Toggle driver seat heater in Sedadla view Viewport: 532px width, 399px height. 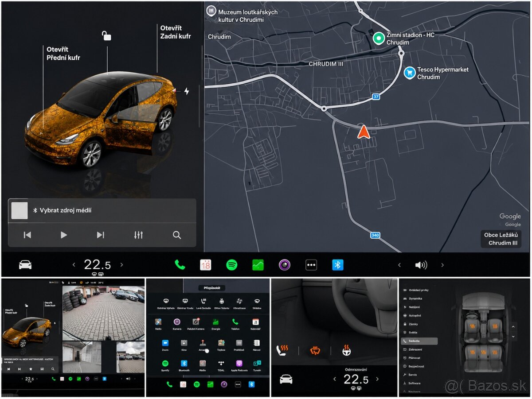click(x=472, y=326)
